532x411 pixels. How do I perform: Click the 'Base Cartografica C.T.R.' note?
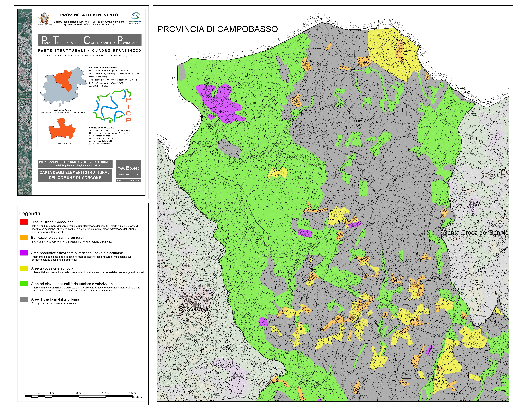click(129, 175)
